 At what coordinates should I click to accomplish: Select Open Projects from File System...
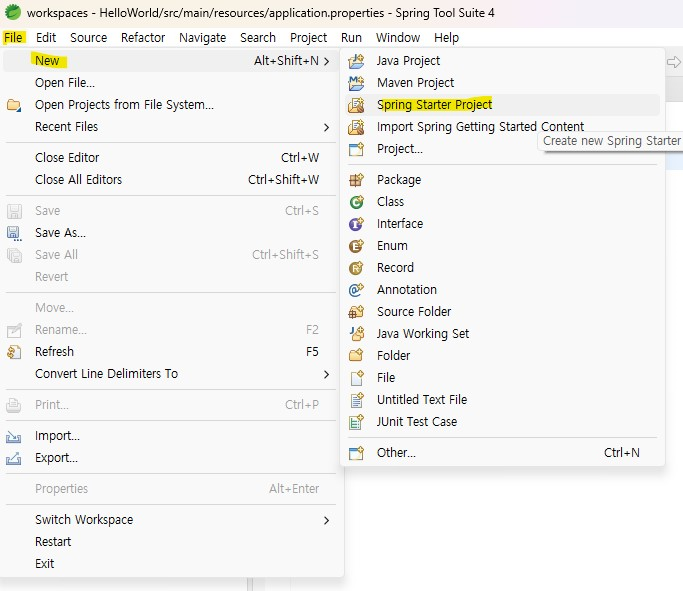(125, 105)
